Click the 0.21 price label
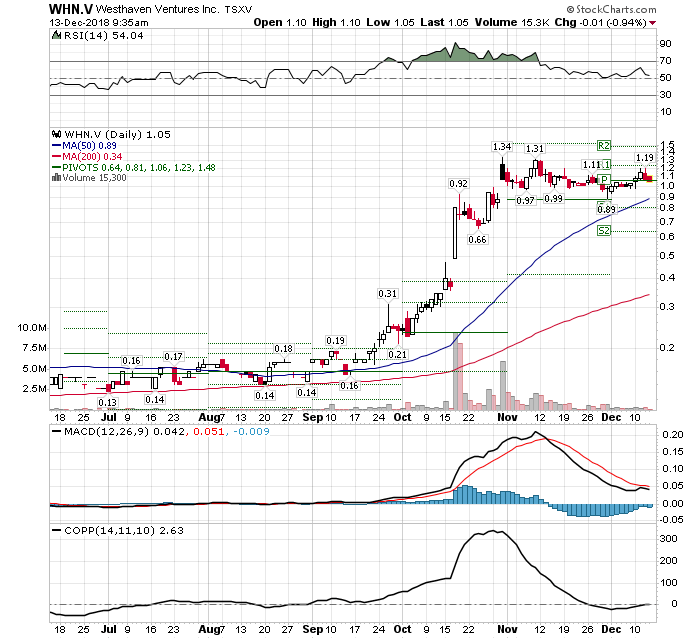The height and width of the screenshot is (639, 700). [397, 355]
